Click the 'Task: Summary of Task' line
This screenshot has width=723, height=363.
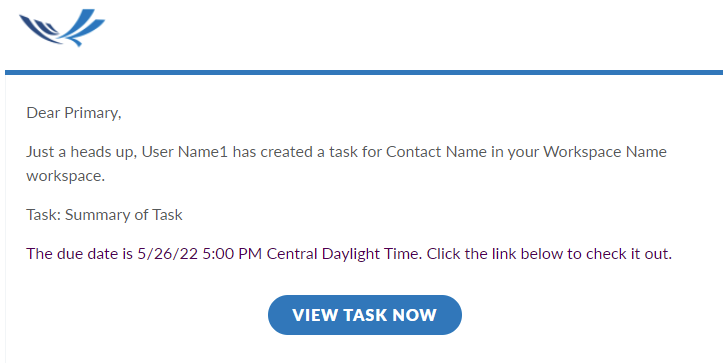coord(105,215)
